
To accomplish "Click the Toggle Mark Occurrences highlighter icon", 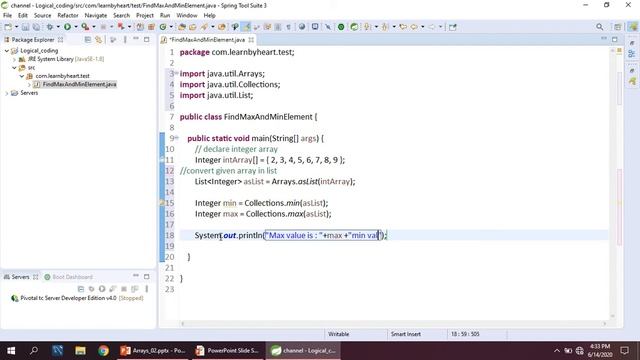I will tap(246, 27).
